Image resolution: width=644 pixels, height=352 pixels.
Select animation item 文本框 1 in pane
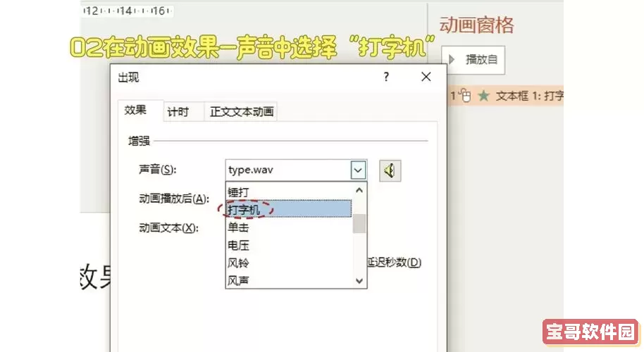point(506,96)
